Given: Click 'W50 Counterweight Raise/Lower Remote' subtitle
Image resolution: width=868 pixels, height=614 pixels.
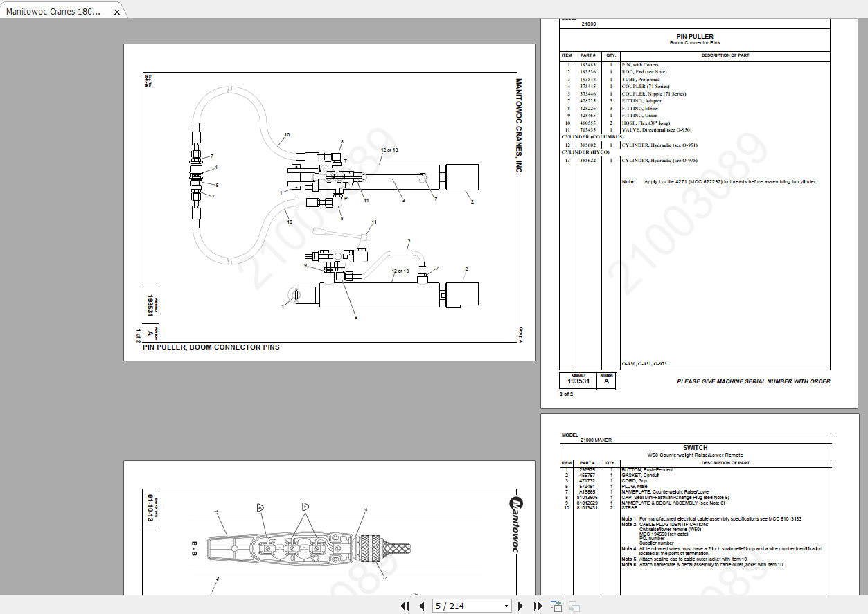Looking at the screenshot, I should click(x=695, y=455).
